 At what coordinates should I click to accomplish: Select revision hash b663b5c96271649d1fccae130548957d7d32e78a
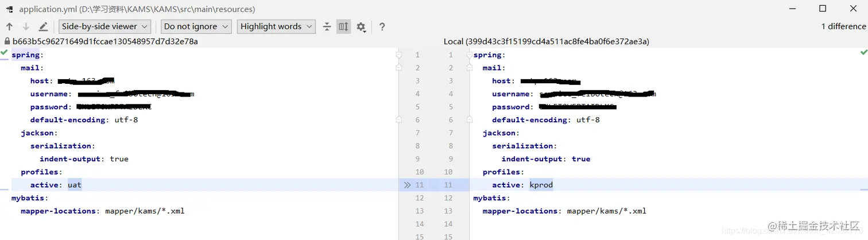(x=105, y=42)
